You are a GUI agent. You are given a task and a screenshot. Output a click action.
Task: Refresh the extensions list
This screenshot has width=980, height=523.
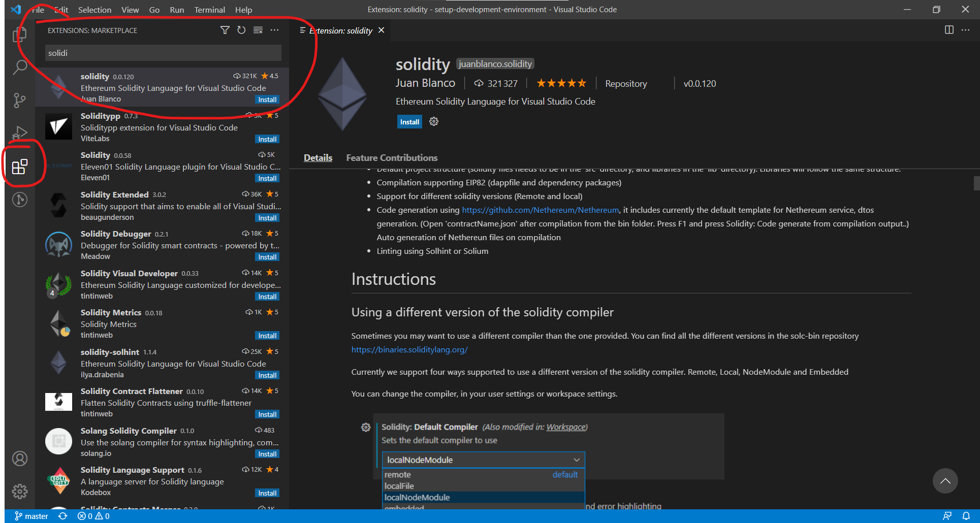[x=241, y=30]
